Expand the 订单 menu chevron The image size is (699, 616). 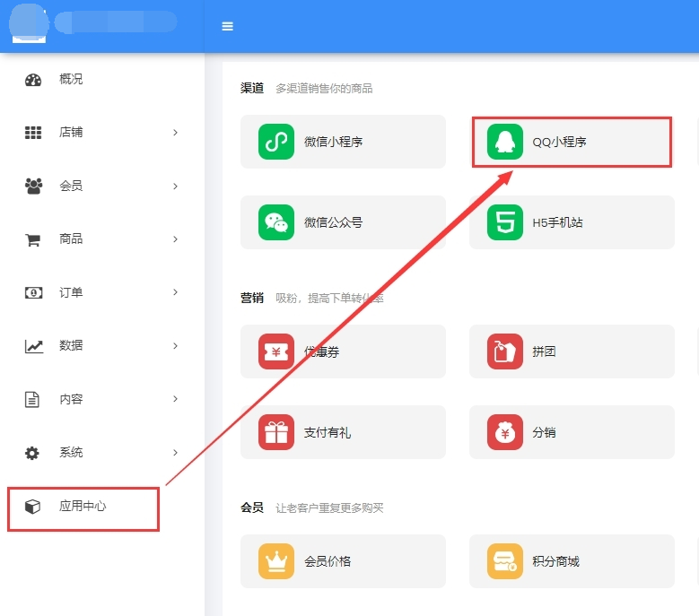pos(175,292)
